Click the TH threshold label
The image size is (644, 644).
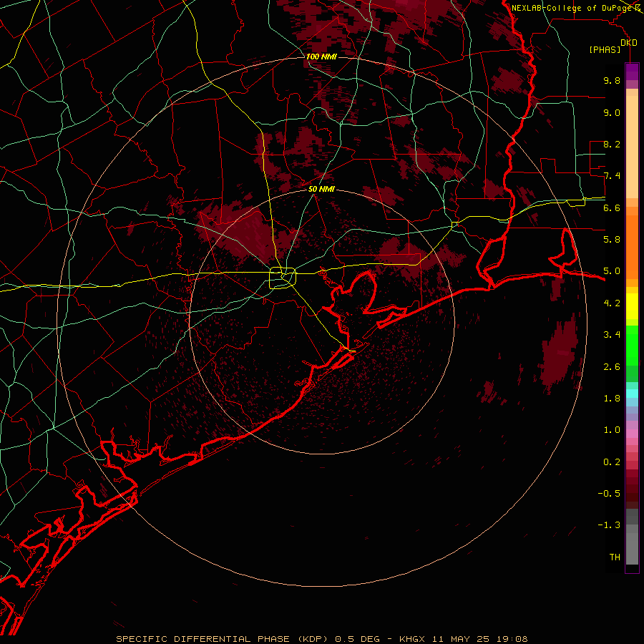point(615,557)
